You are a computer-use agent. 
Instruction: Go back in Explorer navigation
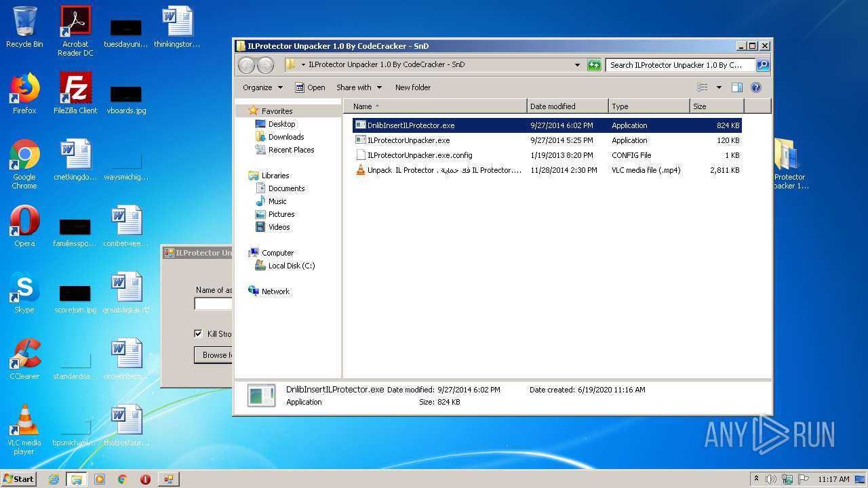(247, 65)
